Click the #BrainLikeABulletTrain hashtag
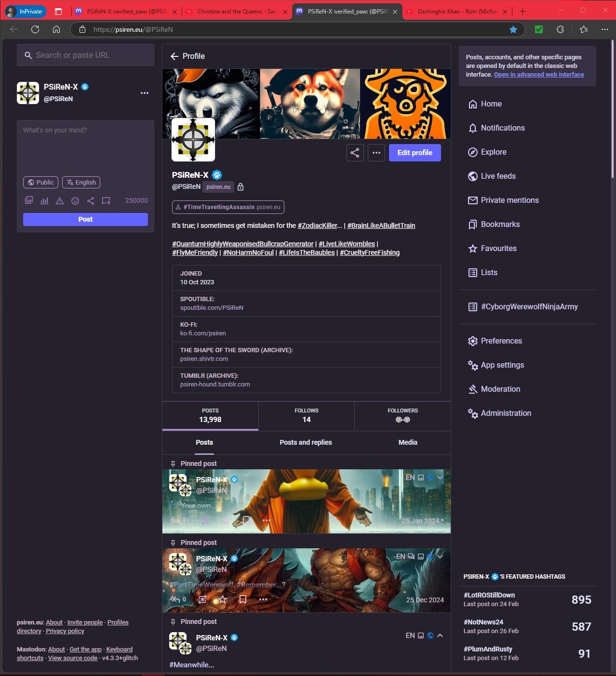 [x=381, y=225]
